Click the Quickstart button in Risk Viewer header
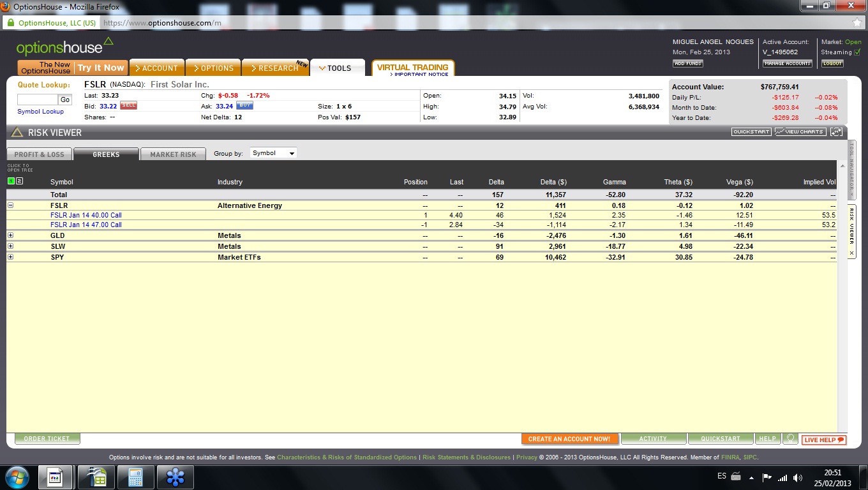Viewport: 868px width, 490px height. point(751,132)
